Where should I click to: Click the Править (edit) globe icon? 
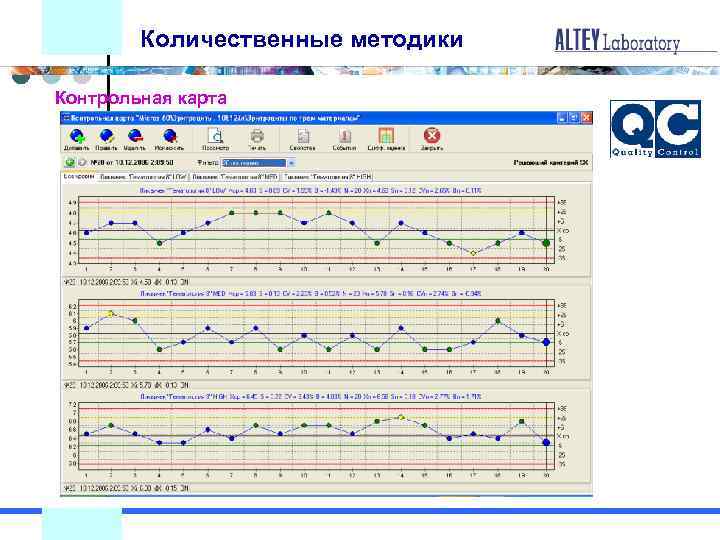[x=107, y=136]
